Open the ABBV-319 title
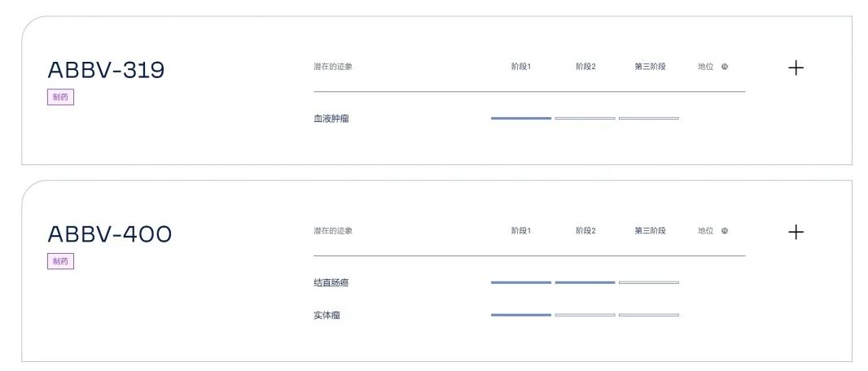The height and width of the screenshot is (371, 868). pos(106,70)
